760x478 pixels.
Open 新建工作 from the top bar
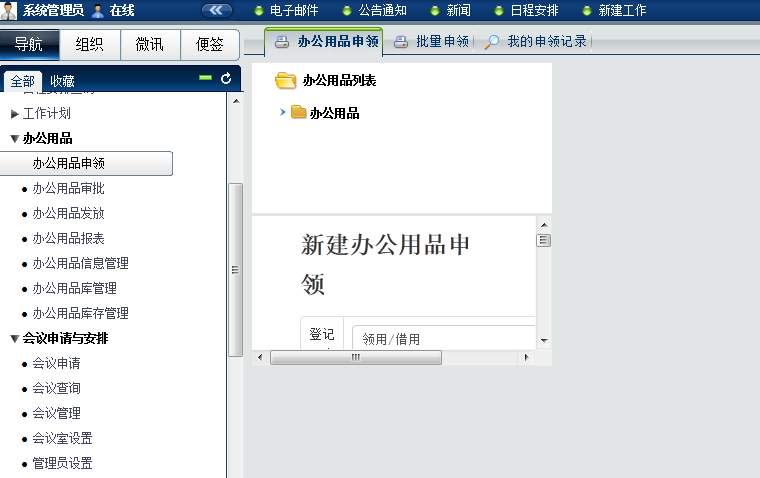(x=622, y=10)
